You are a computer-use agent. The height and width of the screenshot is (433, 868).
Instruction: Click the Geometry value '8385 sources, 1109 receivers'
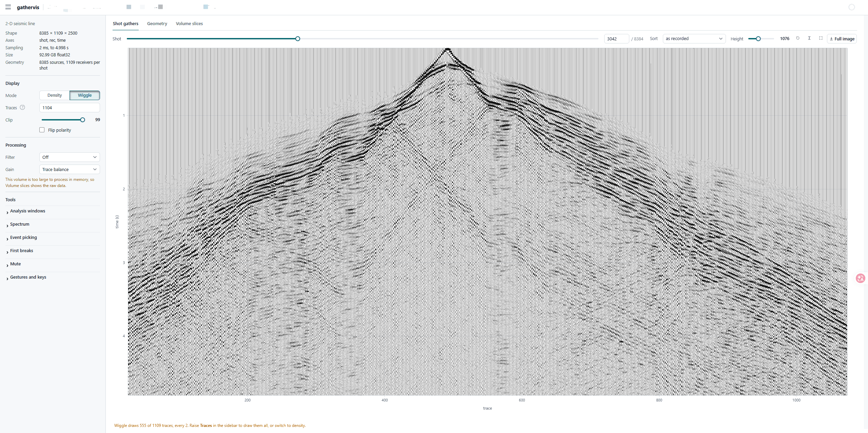click(70, 65)
